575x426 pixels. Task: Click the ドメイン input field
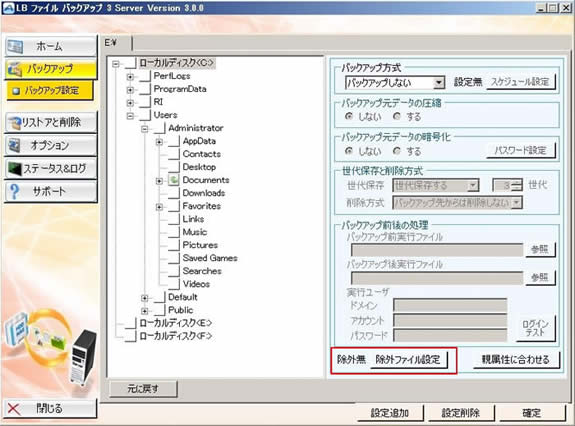(x=450, y=305)
